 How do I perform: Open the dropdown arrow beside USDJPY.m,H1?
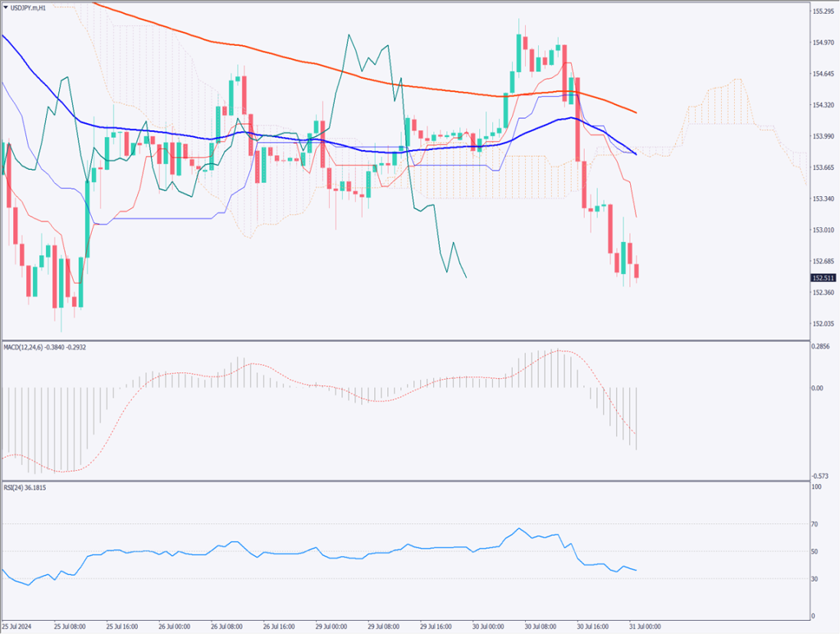click(7, 7)
